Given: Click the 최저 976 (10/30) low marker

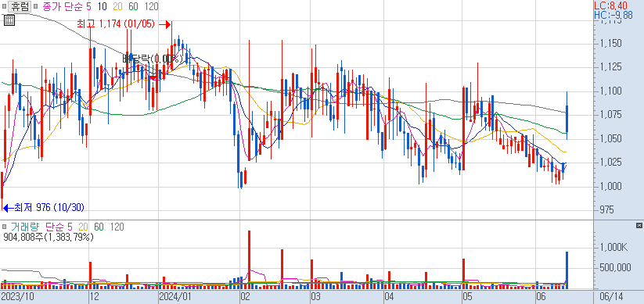Looking at the screenshot, I should point(49,208).
